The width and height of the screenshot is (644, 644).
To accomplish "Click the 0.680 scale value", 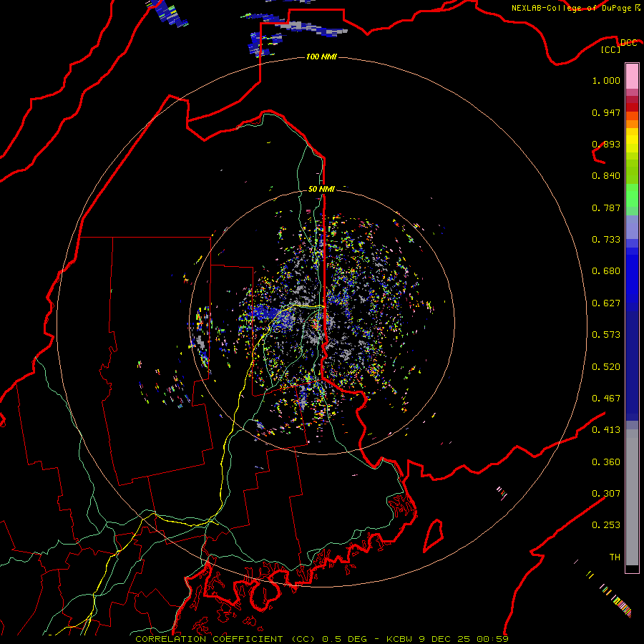I will [606, 271].
